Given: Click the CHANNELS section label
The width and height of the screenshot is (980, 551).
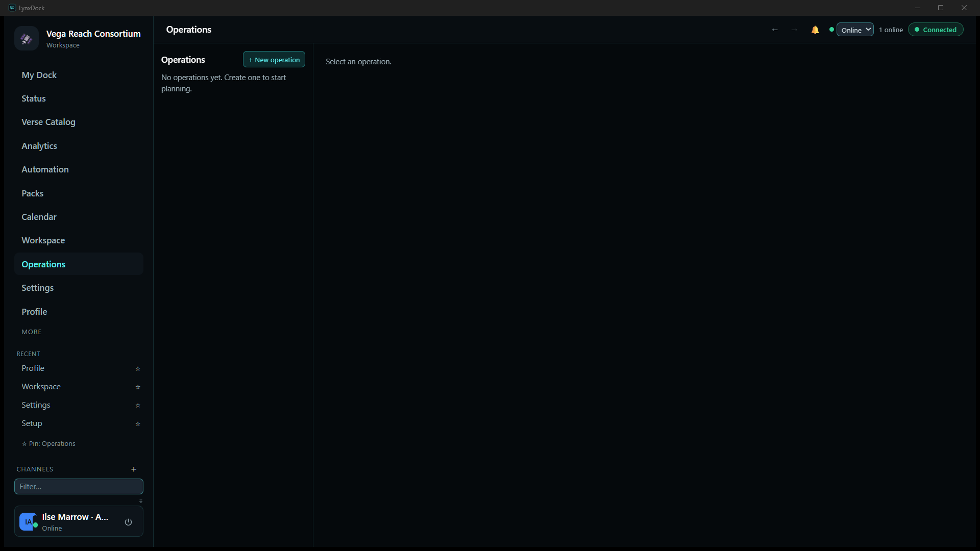Looking at the screenshot, I should coord(35,469).
